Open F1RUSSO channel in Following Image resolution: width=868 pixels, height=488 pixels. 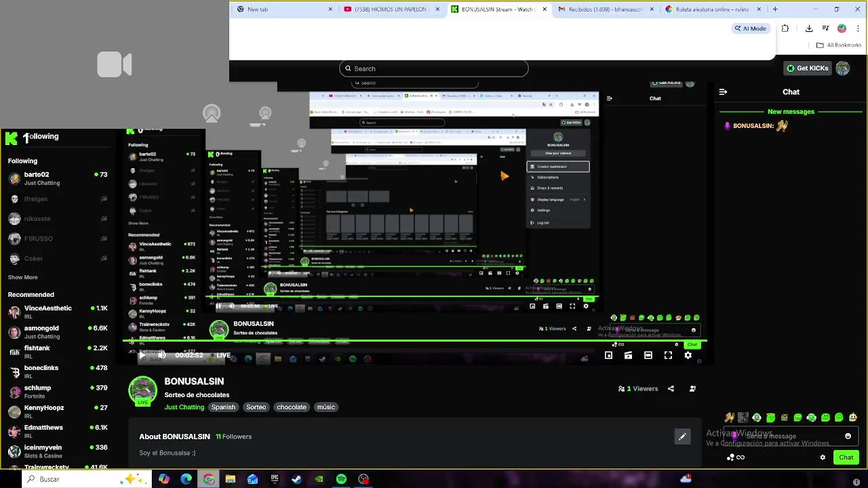(x=58, y=239)
